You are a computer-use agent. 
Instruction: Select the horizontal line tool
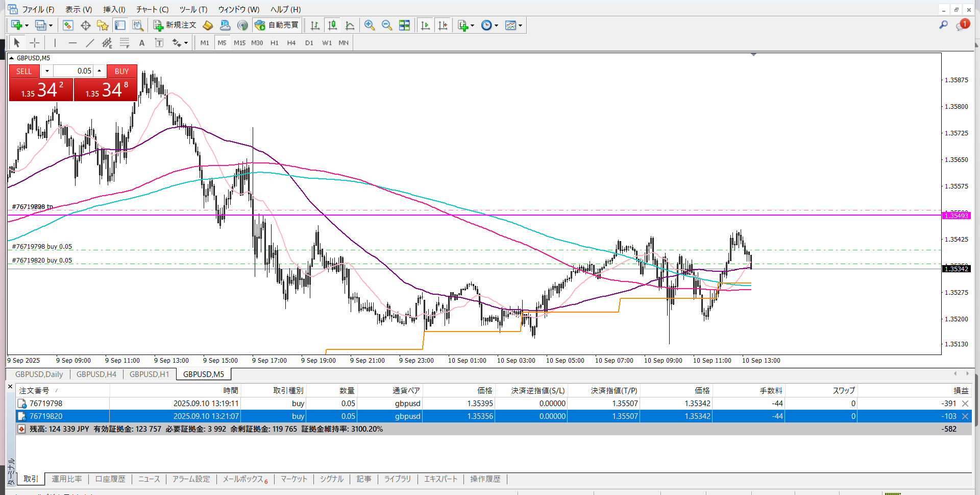click(x=72, y=43)
